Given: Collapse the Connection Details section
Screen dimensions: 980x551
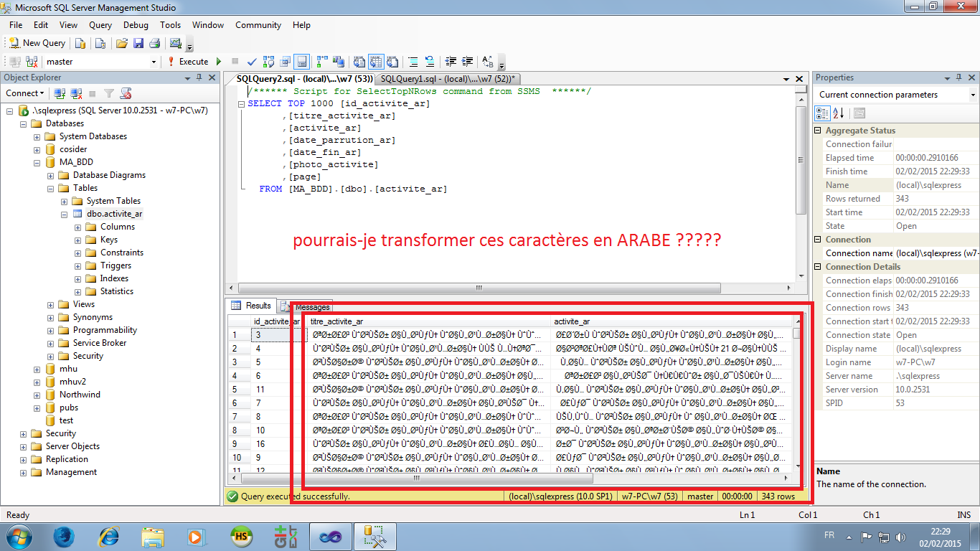Looking at the screenshot, I should click(819, 267).
